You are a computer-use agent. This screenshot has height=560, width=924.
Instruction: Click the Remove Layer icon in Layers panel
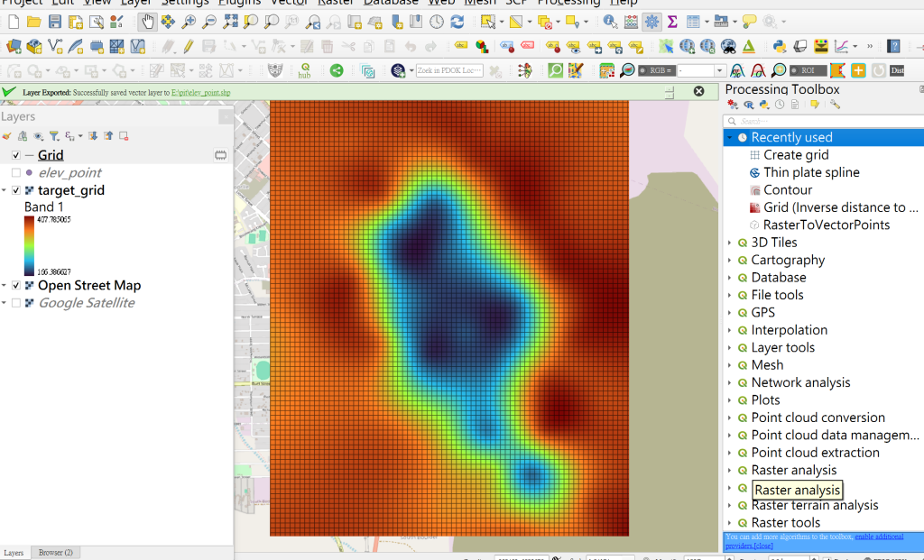tap(124, 136)
